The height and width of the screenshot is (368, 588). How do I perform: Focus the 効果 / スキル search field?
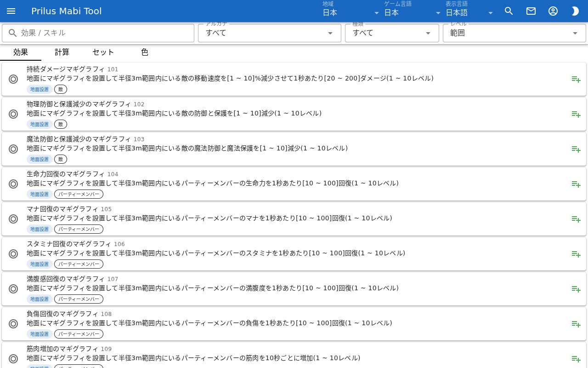pos(98,33)
